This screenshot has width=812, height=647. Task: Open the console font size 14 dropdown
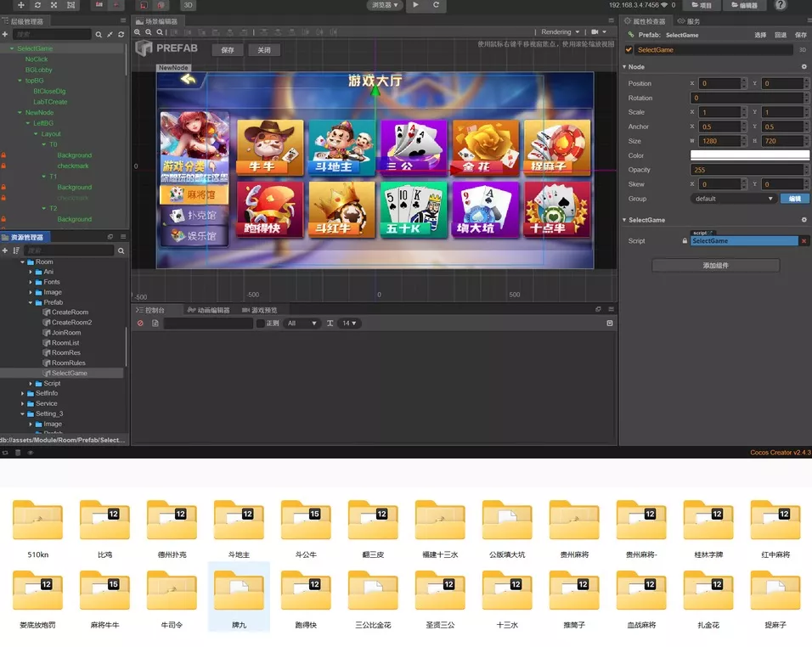[349, 323]
